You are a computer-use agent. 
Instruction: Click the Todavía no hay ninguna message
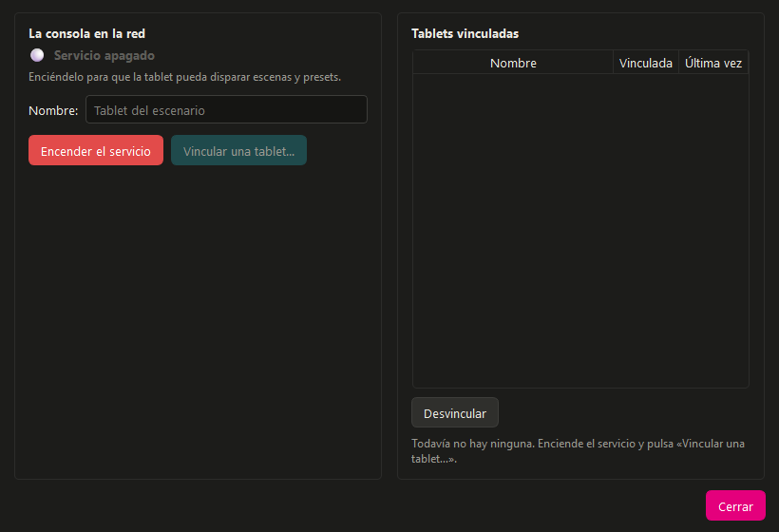pyautogui.click(x=578, y=451)
